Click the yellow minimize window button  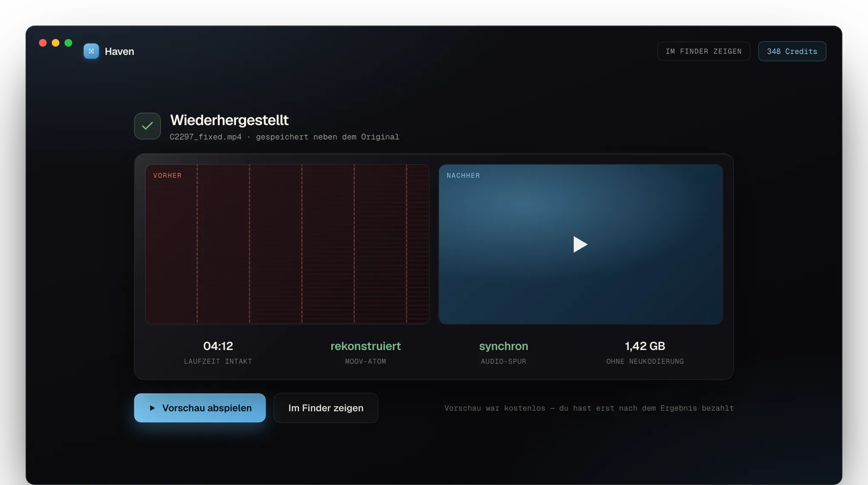pyautogui.click(x=55, y=43)
